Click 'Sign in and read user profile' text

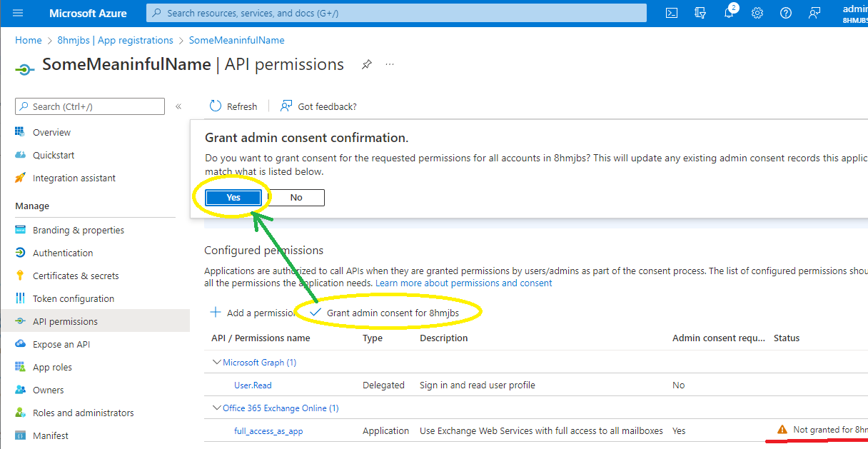tap(478, 385)
